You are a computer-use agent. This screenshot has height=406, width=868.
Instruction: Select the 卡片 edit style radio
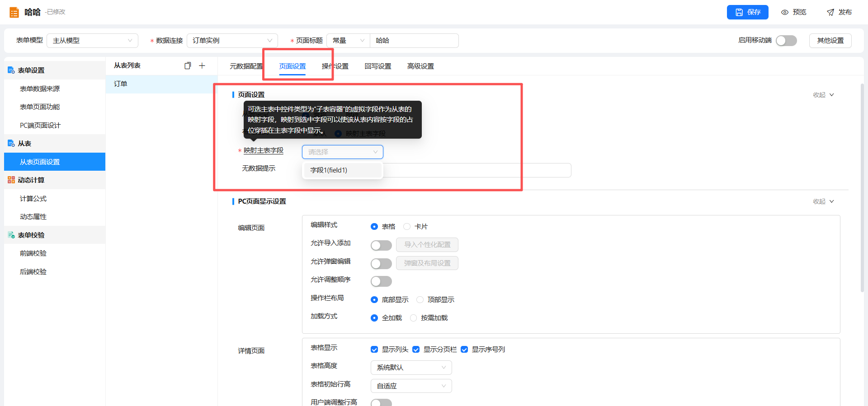(x=407, y=227)
